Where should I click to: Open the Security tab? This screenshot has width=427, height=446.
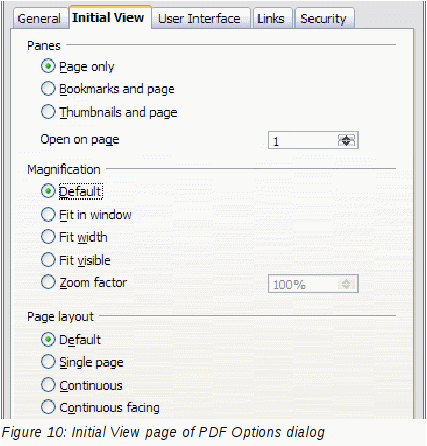point(324,19)
